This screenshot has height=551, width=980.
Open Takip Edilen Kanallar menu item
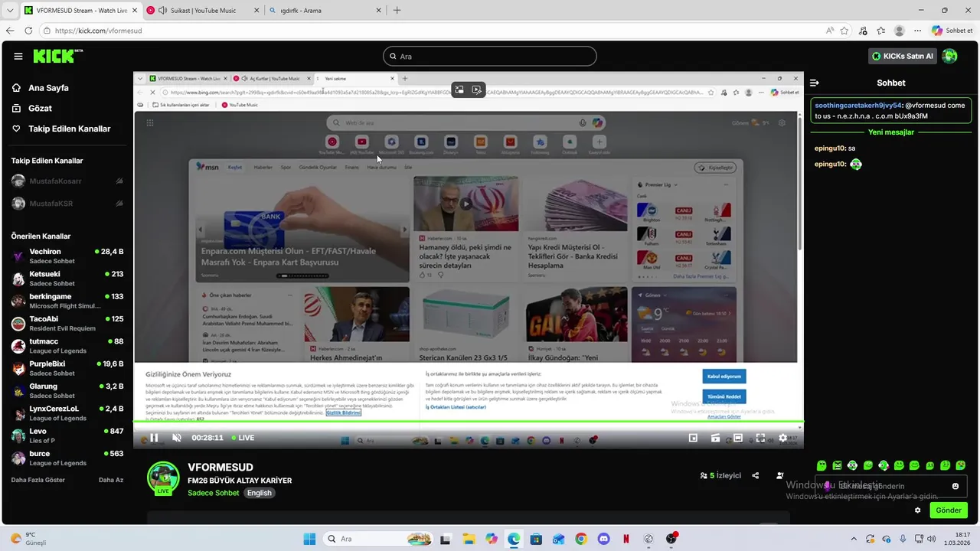[67, 129]
